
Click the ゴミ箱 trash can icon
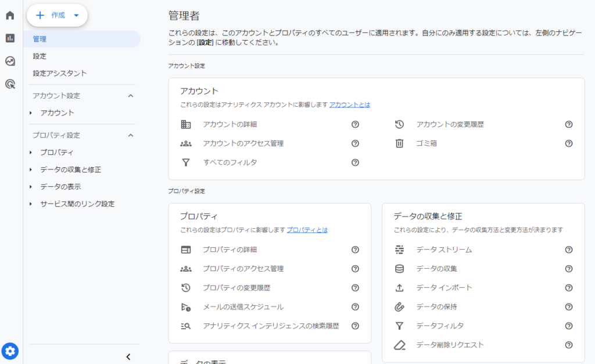click(399, 143)
